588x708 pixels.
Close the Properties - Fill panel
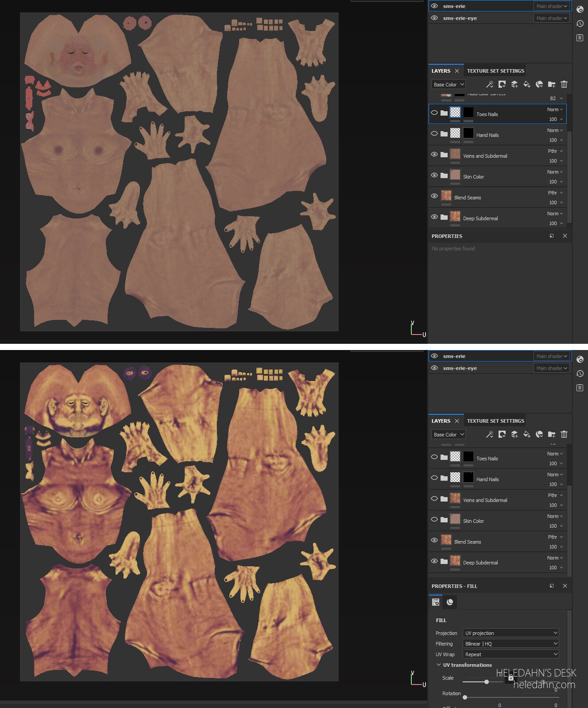[565, 586]
